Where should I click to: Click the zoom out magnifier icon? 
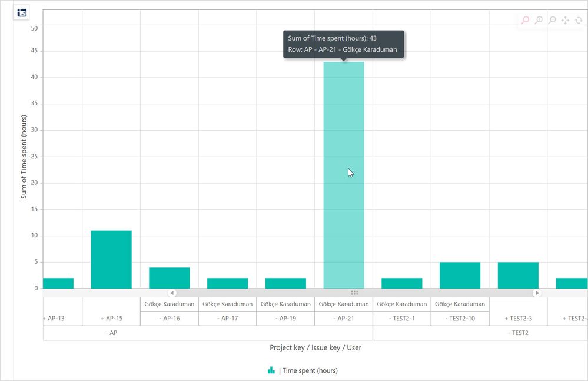click(x=552, y=19)
